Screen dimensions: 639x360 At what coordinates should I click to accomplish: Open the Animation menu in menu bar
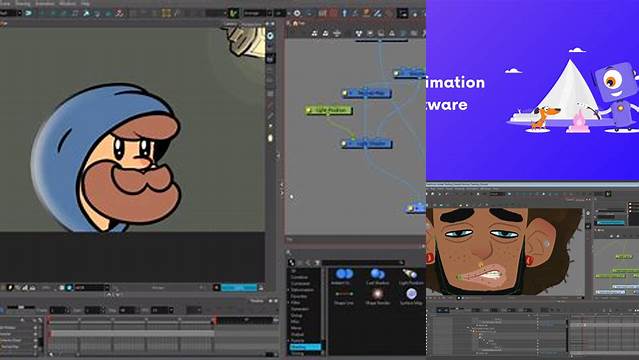45,3
